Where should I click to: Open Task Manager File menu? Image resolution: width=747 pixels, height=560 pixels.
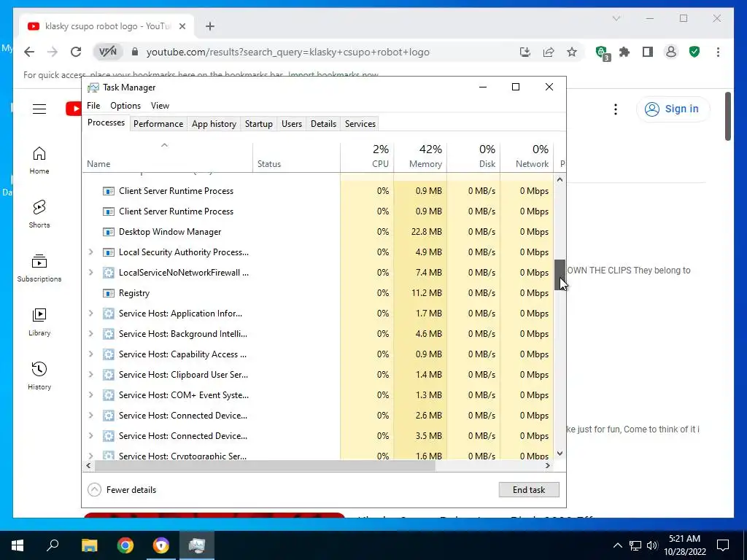click(x=93, y=106)
